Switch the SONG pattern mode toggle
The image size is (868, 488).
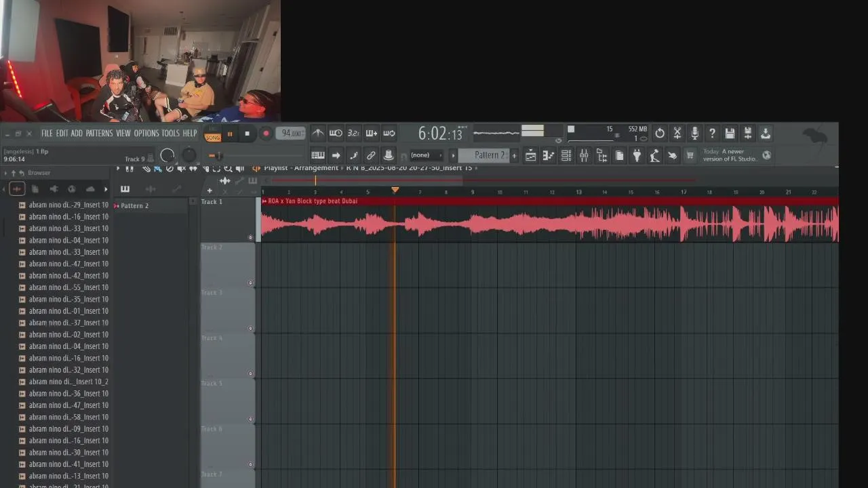tap(213, 134)
